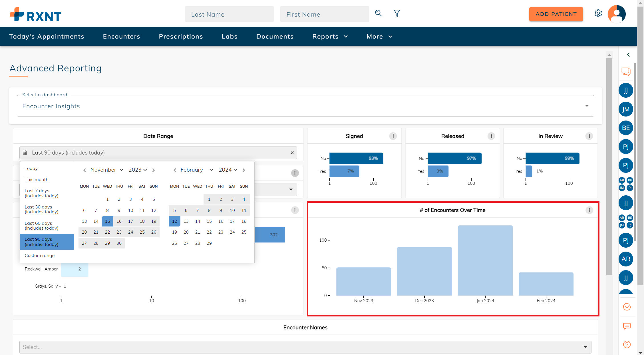Clear the date range with the X
Screen dimensions: 644x355
[292, 153]
